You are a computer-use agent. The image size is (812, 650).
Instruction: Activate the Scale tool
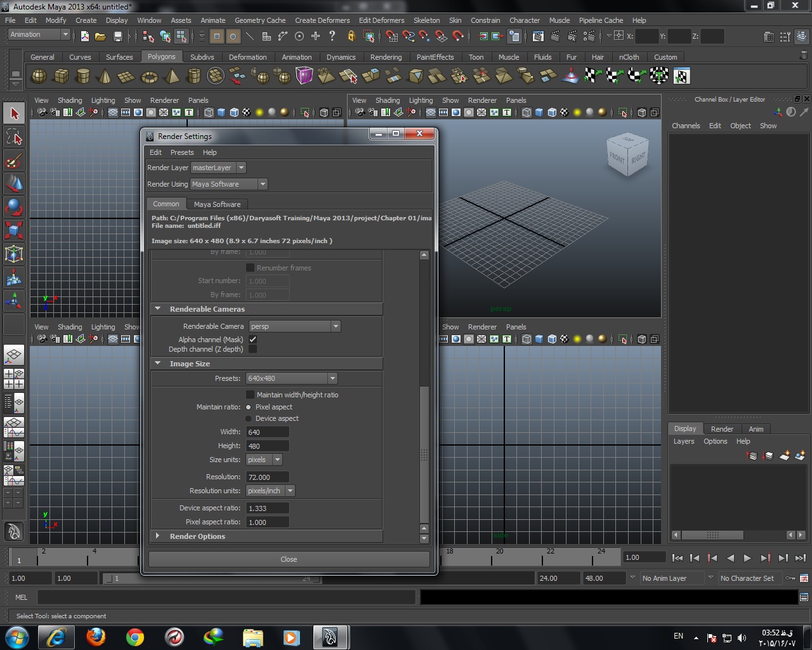[14, 230]
